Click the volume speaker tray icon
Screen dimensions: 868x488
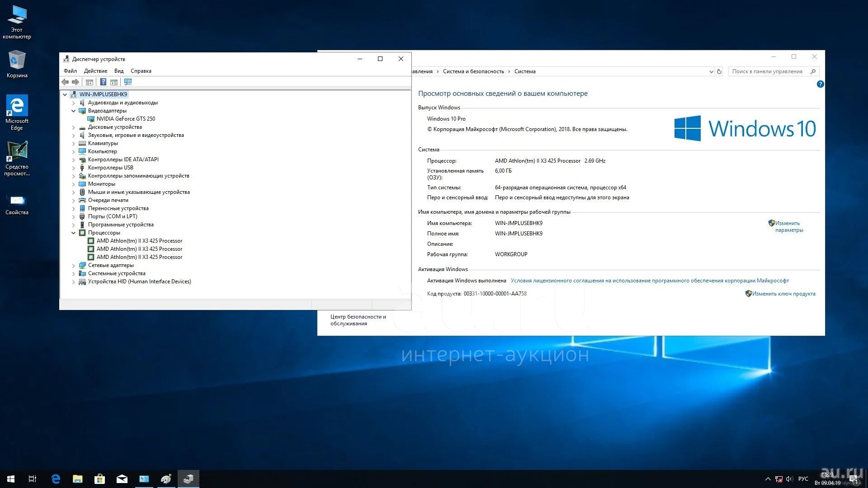[x=790, y=479]
